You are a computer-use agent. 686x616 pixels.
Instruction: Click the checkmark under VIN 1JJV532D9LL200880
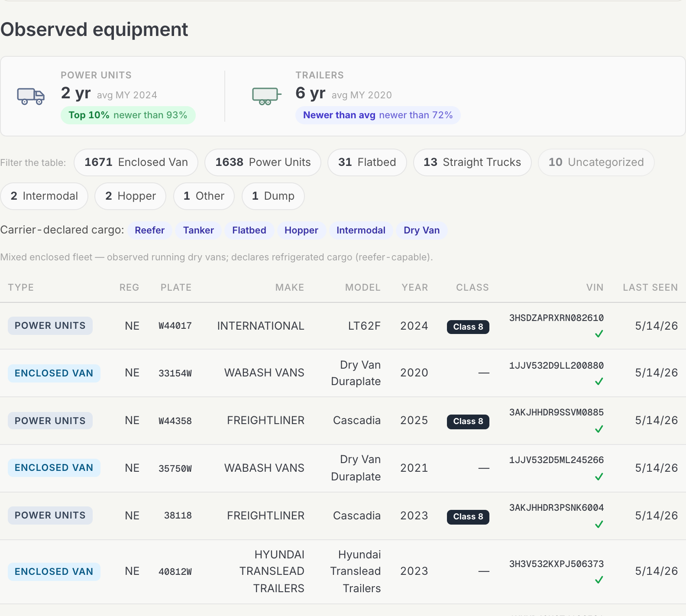coord(599,382)
